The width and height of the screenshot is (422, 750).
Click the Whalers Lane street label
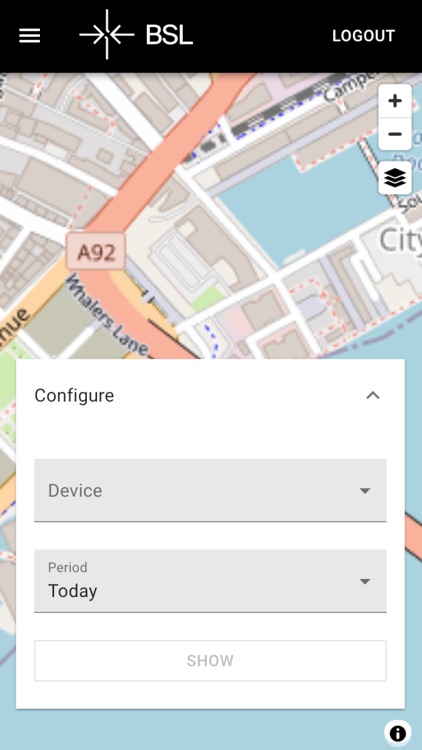point(108,316)
